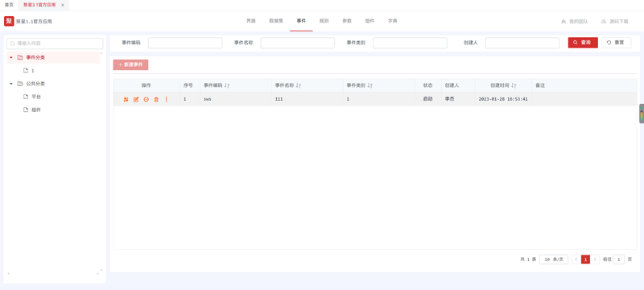The height and width of the screenshot is (290, 644).
Task: Open the 10 条/页 page size dropdown
Action: (x=554, y=259)
